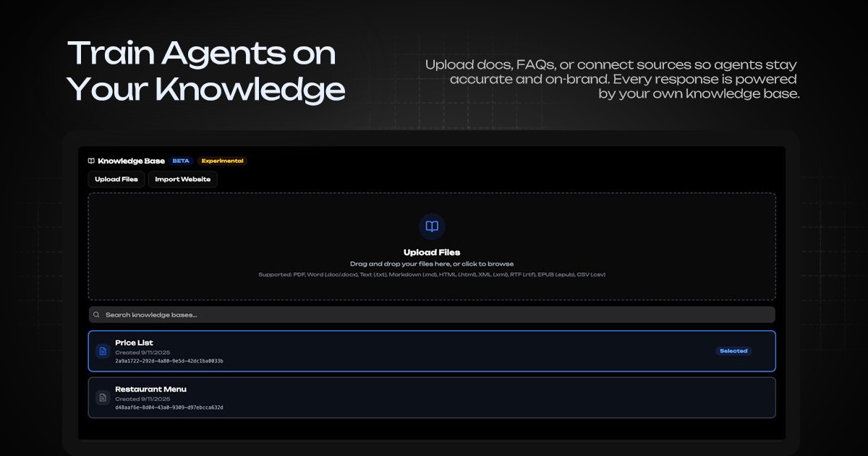The image size is (868, 456).
Task: Switch to the Upload Files tab button
Action: coord(116,180)
